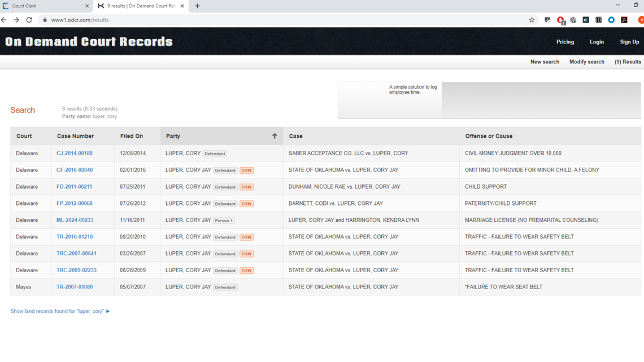The height and width of the screenshot is (362, 644).
Task: Select text DUNHAM, NICOLE RAE vs. LUPER, CORY JAY
Action: [x=344, y=187]
